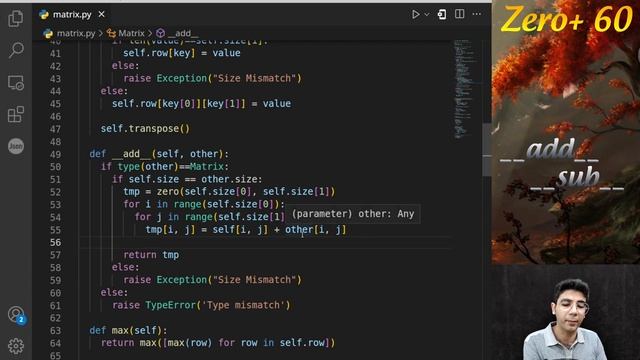Click the '(parameter) other: Any' hover tooltip
Image resolution: width=640 pixels, height=360 pixels.
[x=353, y=214]
